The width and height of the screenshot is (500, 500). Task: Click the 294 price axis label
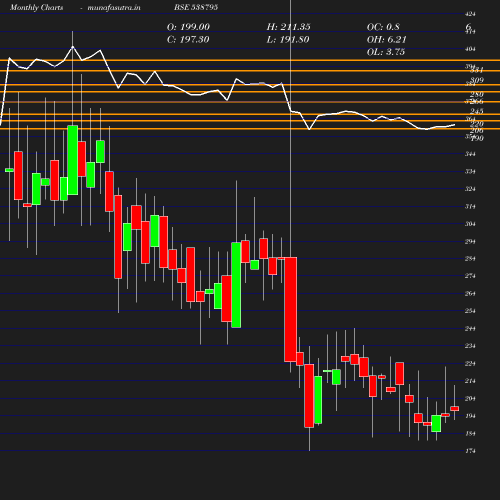[x=470, y=241]
